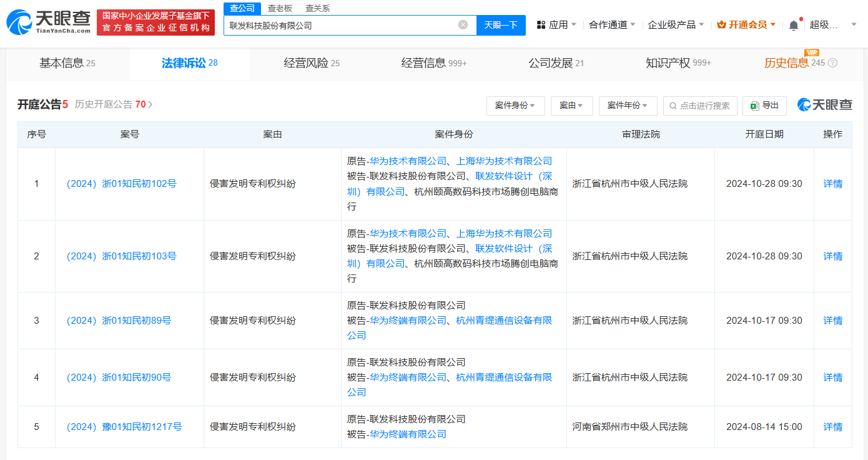The image size is (868, 460).
Task: Open the notification bell
Action: click(794, 25)
